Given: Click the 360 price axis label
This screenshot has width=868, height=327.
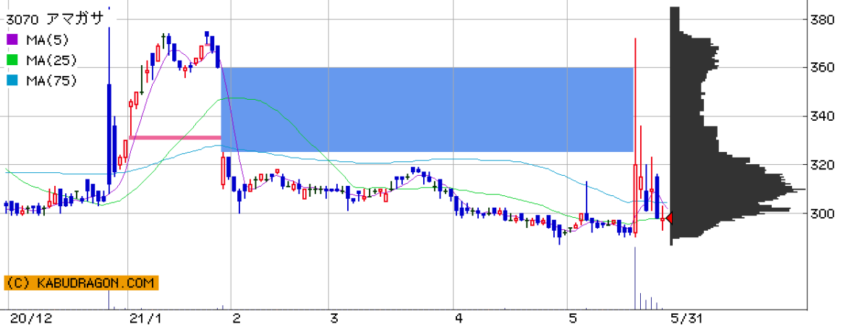Looking at the screenshot, I should [824, 67].
